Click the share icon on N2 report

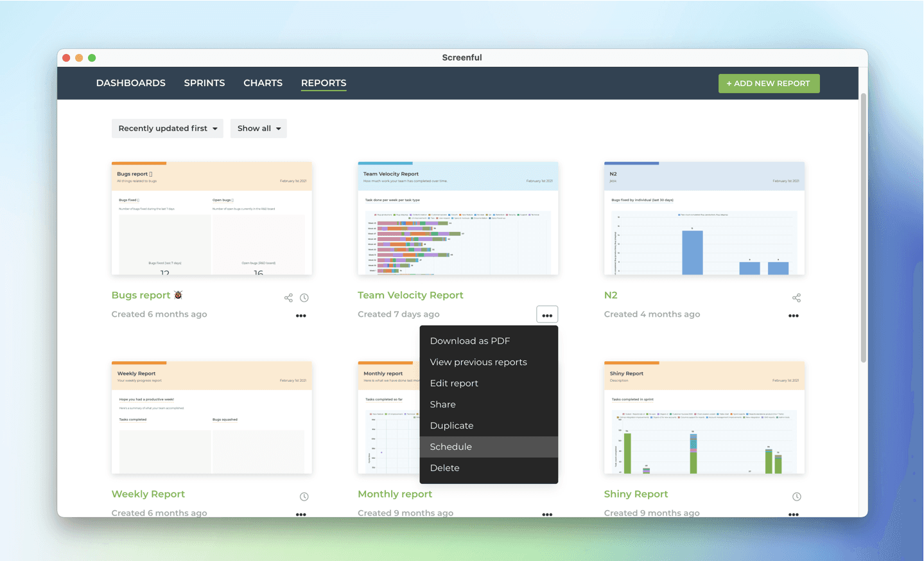point(796,298)
